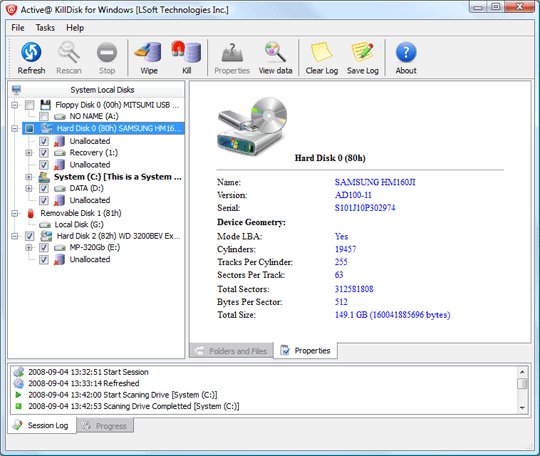Image resolution: width=540 pixels, height=456 pixels.
Task: Click the KillDisk app icon in title bar
Action: pos(11,10)
